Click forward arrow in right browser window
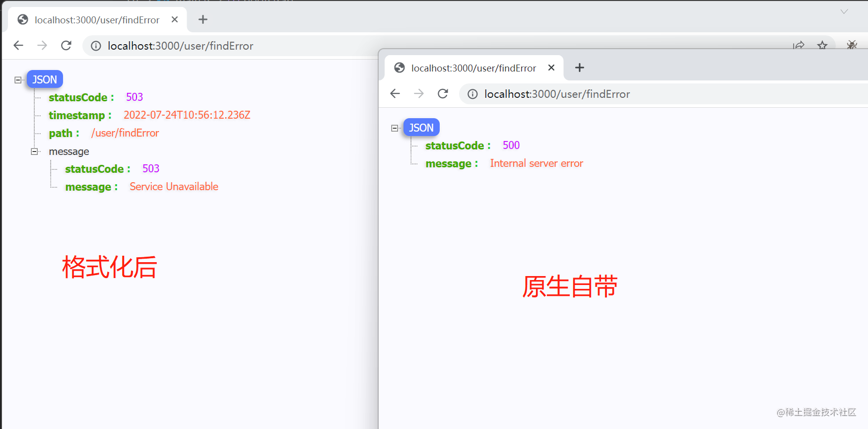The image size is (868, 429). point(419,94)
